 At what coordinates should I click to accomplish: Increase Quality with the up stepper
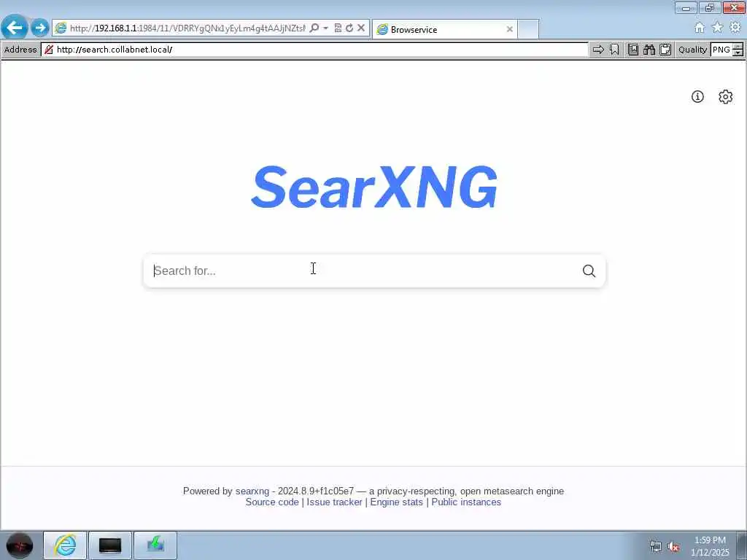pos(738,46)
